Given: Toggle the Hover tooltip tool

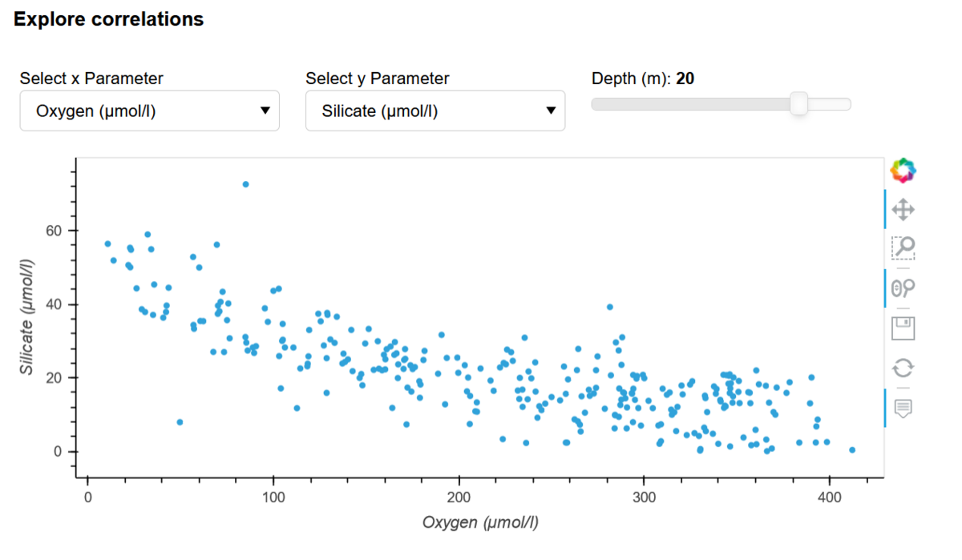Looking at the screenshot, I should click(x=903, y=408).
